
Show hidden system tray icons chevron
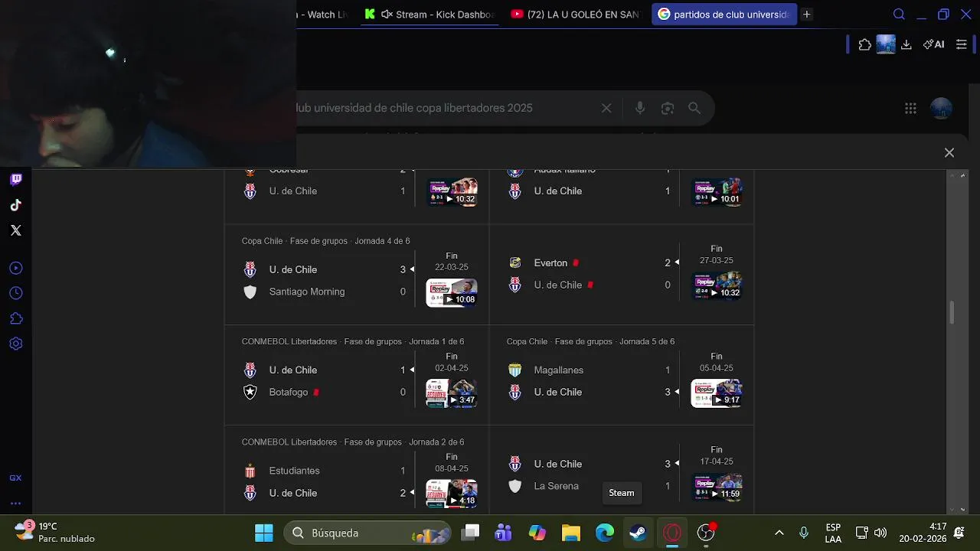[x=779, y=533]
